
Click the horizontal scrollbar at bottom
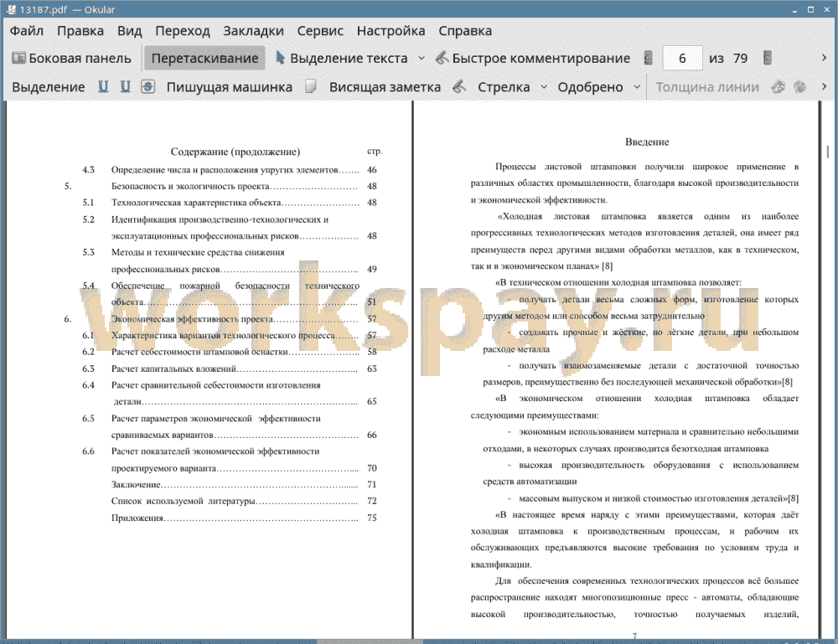(370, 641)
